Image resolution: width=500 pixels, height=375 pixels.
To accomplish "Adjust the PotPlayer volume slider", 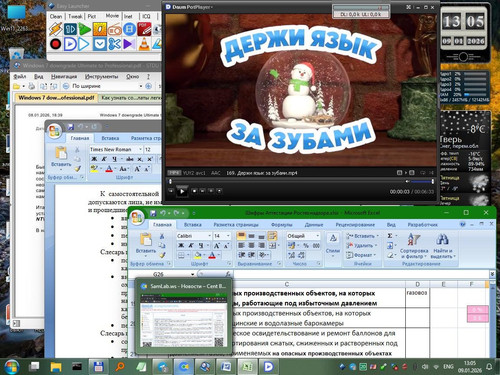I will [x=421, y=182].
